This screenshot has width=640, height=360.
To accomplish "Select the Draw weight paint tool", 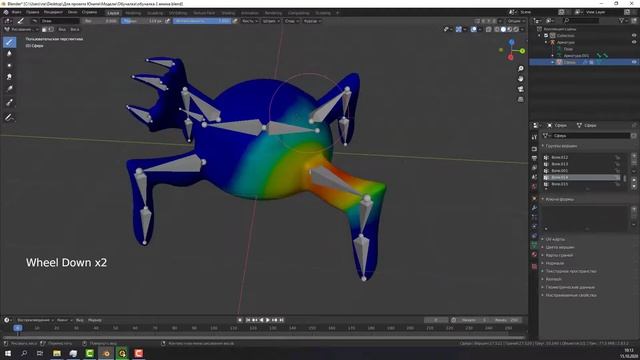I will [x=9, y=42].
